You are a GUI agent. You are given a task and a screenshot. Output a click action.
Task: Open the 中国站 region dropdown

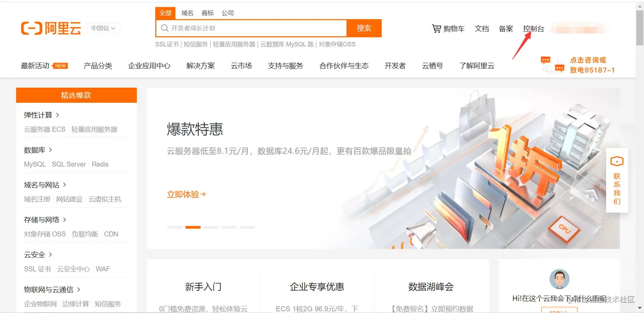(103, 28)
